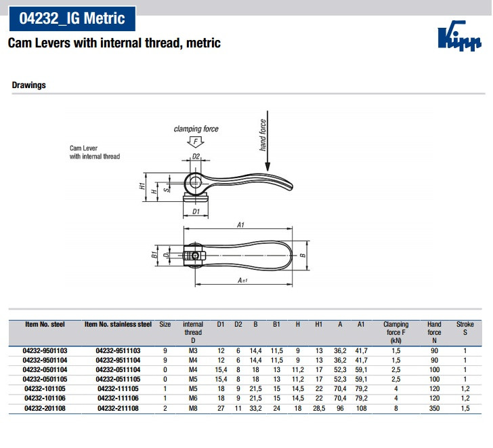This screenshot has width=493, height=448.
Task: Click the 'Item No. stainless steel' column header
Action: point(119,325)
